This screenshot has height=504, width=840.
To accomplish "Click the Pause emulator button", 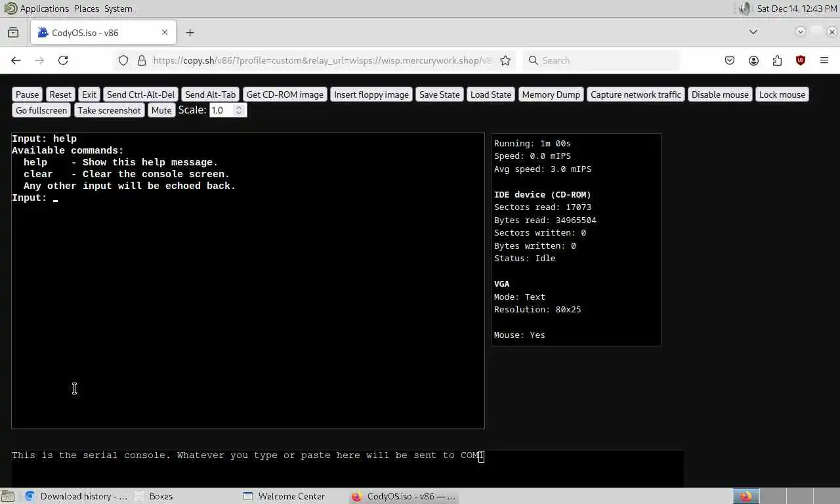I will (27, 94).
